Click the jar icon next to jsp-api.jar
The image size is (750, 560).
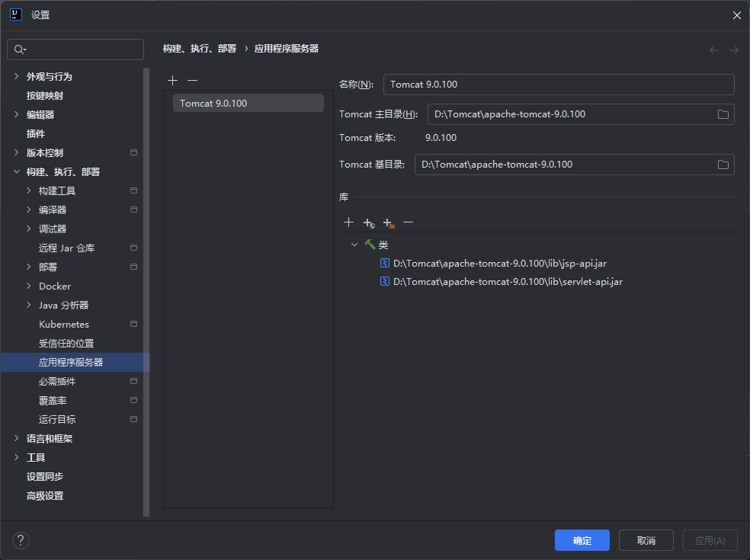coord(385,263)
